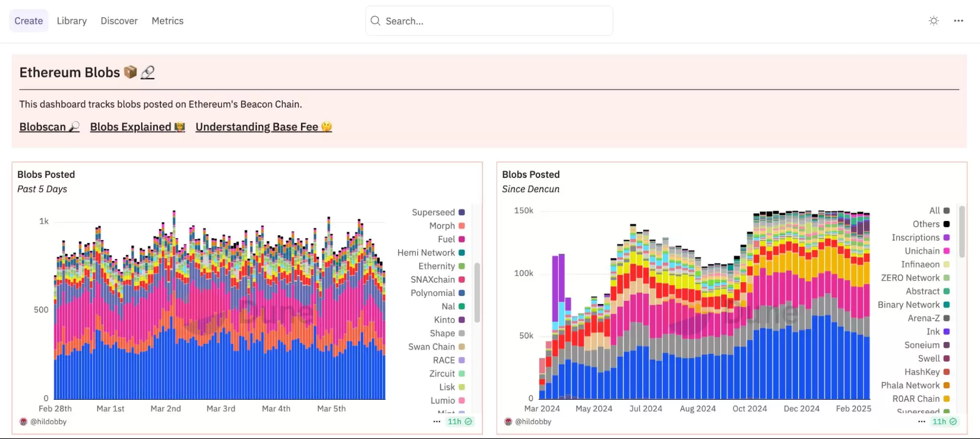Screen dimensions: 980x439
Task: Click the Morph color swatch in legend
Action: (461, 226)
